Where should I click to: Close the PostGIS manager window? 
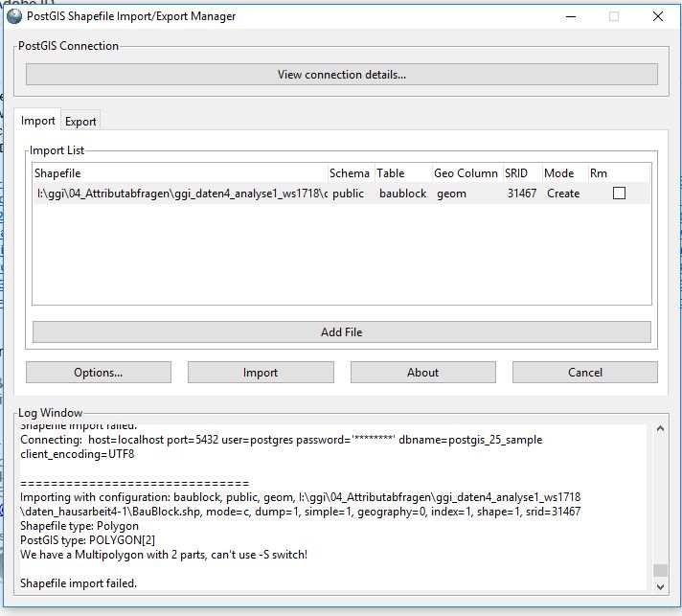click(658, 16)
